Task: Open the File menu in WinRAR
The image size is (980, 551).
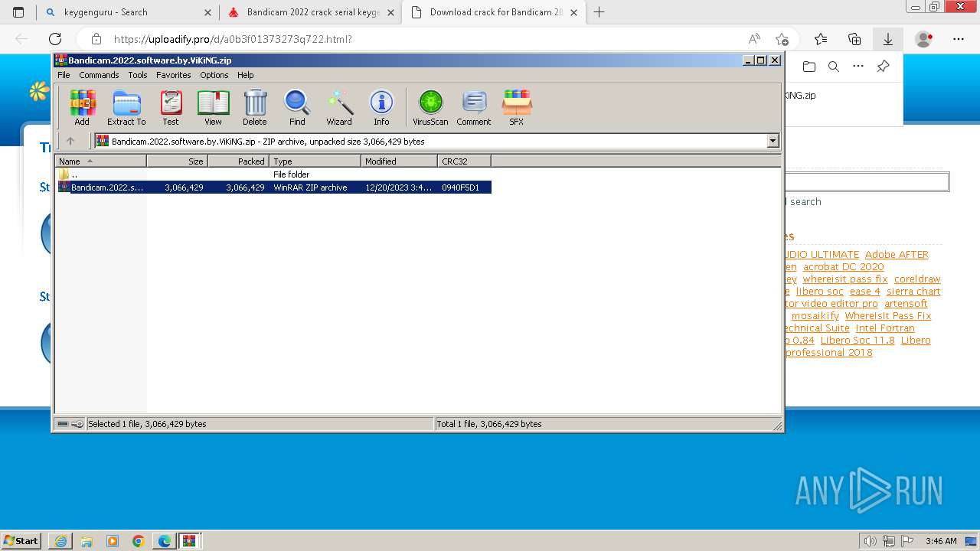Action: click(x=64, y=75)
